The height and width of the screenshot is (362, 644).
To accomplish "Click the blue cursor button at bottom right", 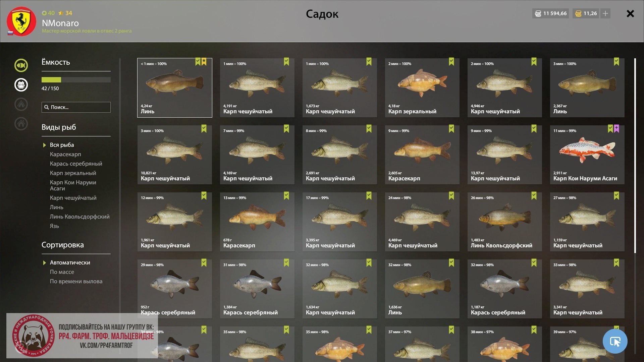I will 615,341.
